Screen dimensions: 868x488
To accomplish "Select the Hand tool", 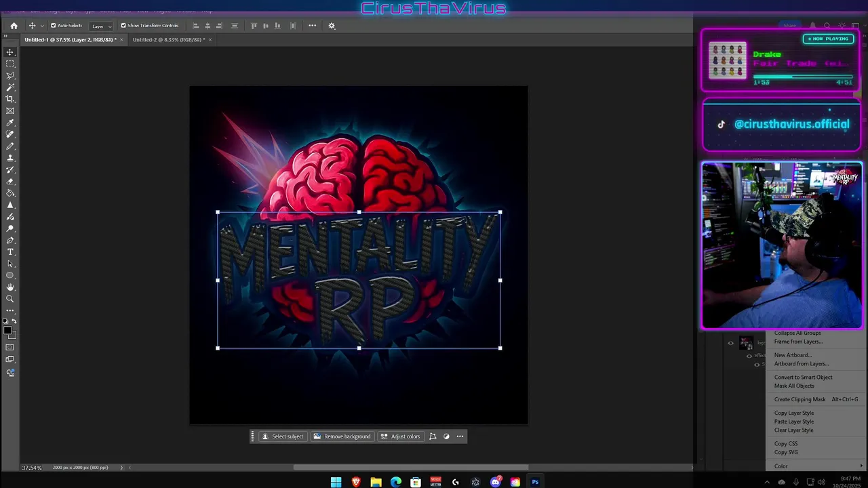I will pos(10,287).
